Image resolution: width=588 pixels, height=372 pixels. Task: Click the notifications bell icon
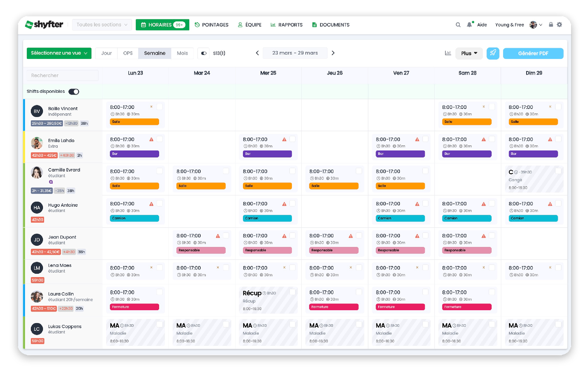coord(469,25)
